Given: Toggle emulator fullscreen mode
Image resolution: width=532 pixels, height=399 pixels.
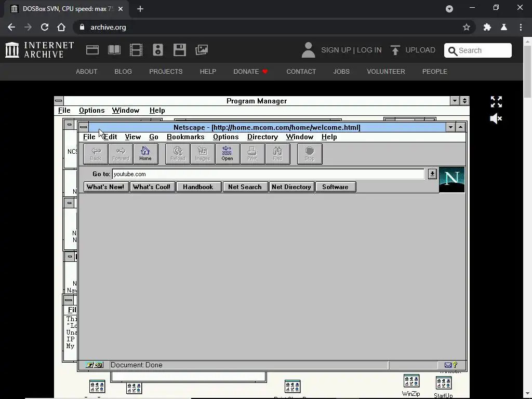Looking at the screenshot, I should pyautogui.click(x=496, y=102).
